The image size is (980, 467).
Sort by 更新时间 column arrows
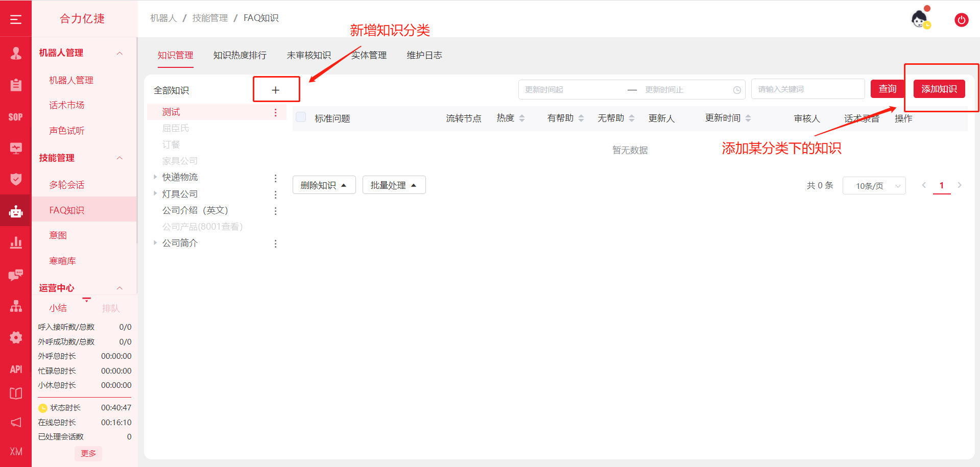[x=748, y=118]
